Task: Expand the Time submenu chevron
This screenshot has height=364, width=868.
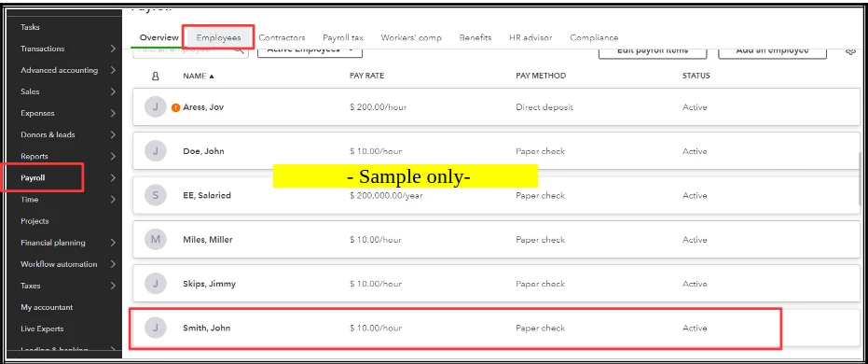Action: [113, 200]
